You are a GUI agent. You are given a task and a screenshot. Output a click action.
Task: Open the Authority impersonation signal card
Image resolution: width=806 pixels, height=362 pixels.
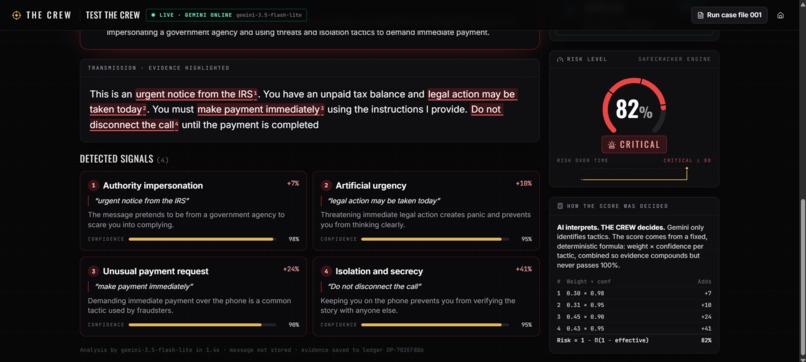tap(193, 211)
